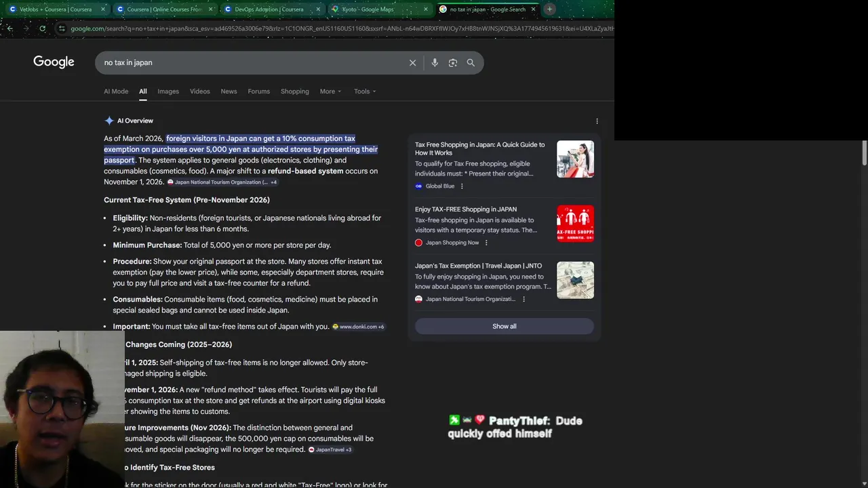Screen dimensions: 868x488
Task: Close the no tax in japan tab
Action: tap(533, 9)
